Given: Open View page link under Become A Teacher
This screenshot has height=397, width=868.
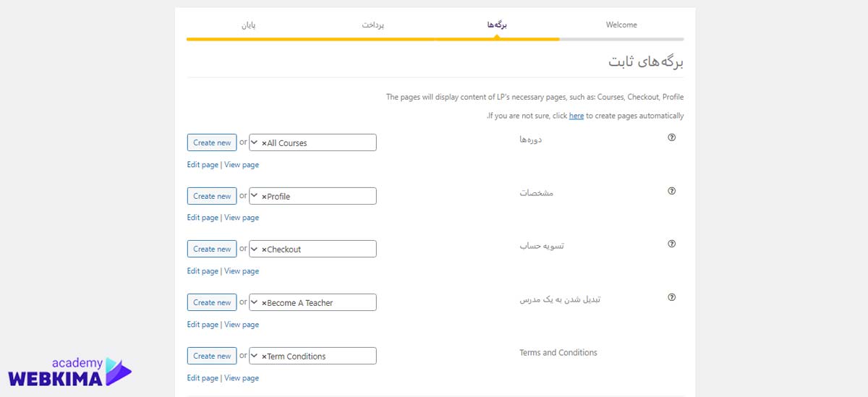Looking at the screenshot, I should 242,325.
